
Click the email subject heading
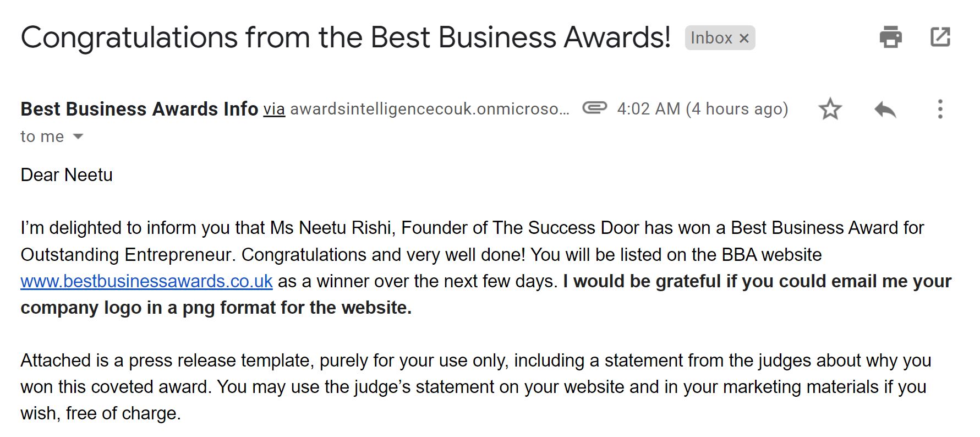pos(346,37)
